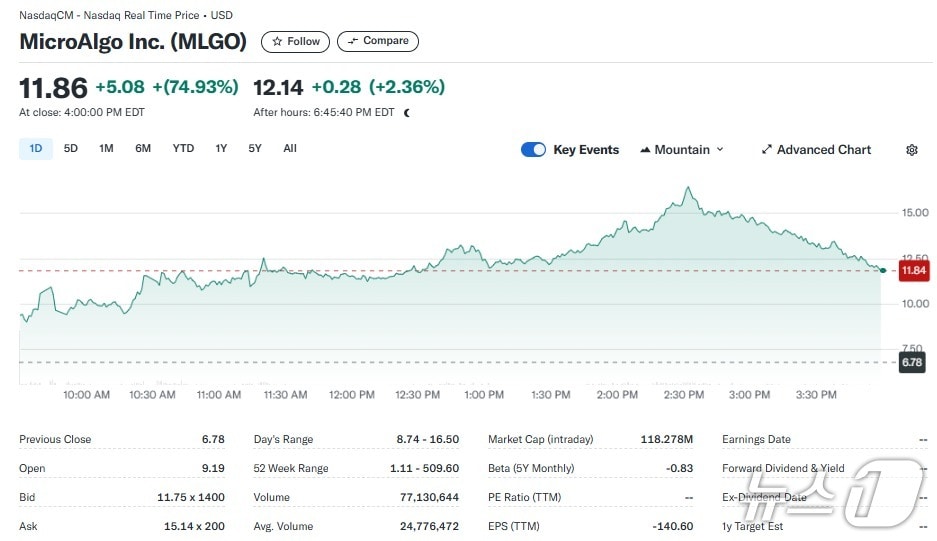Show the 1Y chart range
Viewport: 937px width, 541px height.
pos(221,149)
